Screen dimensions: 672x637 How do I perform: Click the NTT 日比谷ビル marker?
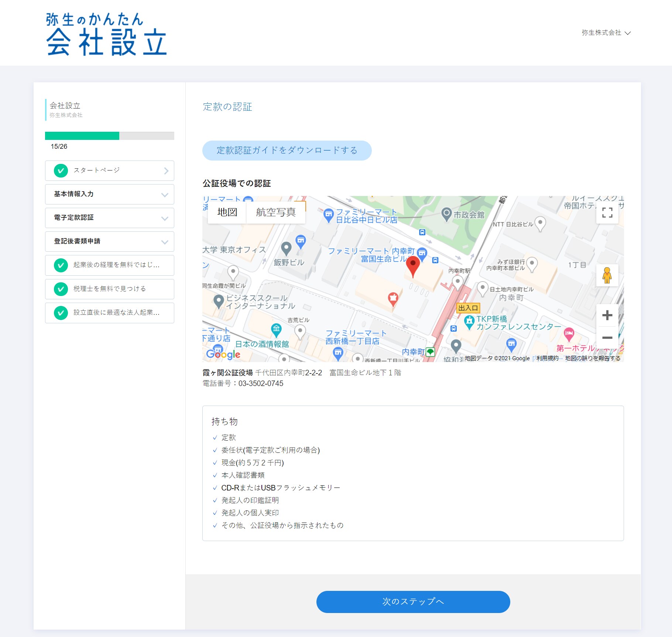pos(540,224)
